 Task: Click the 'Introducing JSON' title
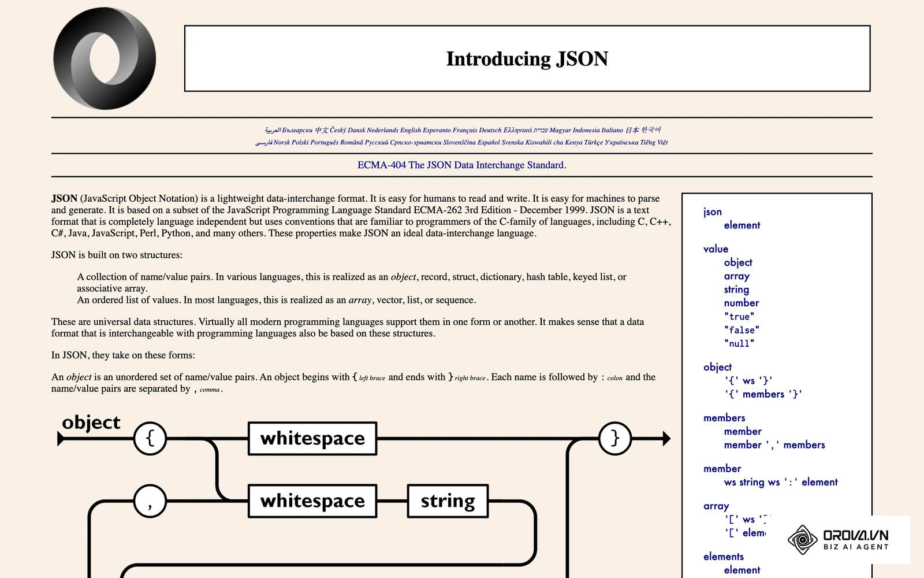[x=527, y=59]
